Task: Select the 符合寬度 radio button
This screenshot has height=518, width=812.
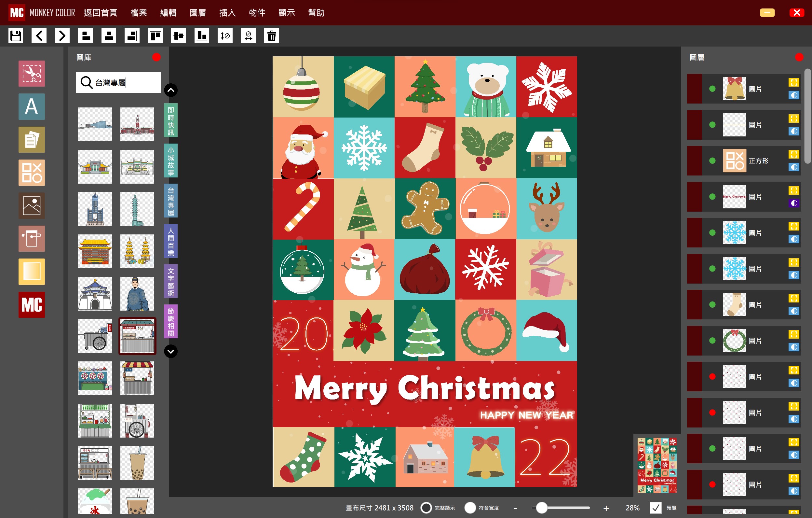Action: [470, 508]
